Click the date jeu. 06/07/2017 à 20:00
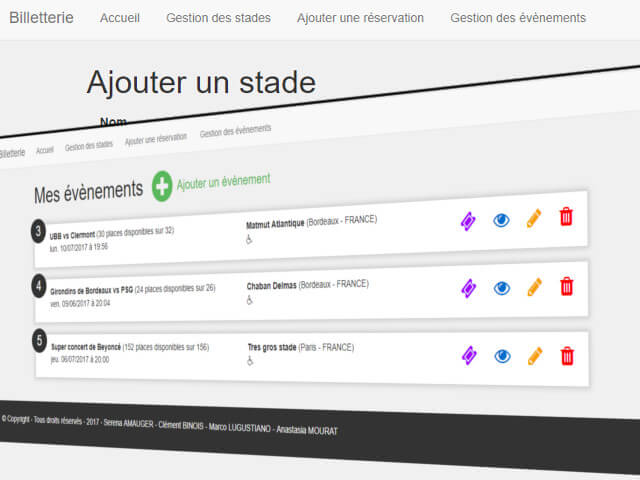 tap(80, 359)
